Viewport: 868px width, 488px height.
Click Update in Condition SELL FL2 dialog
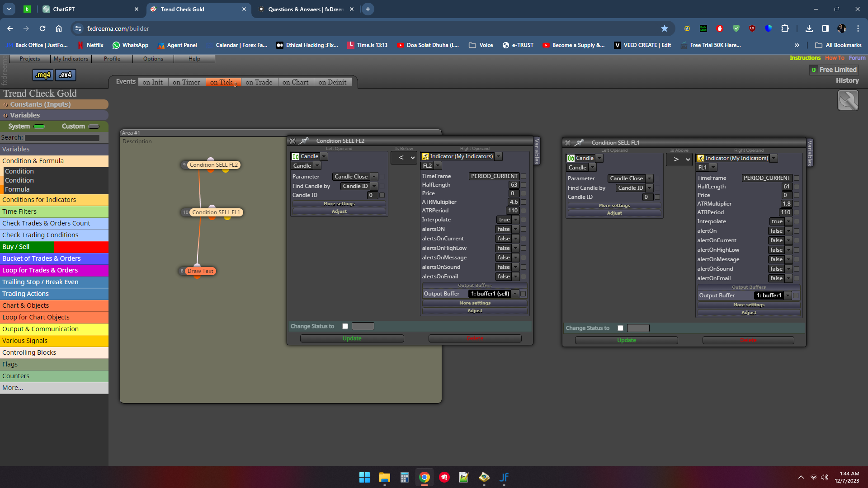tap(352, 338)
